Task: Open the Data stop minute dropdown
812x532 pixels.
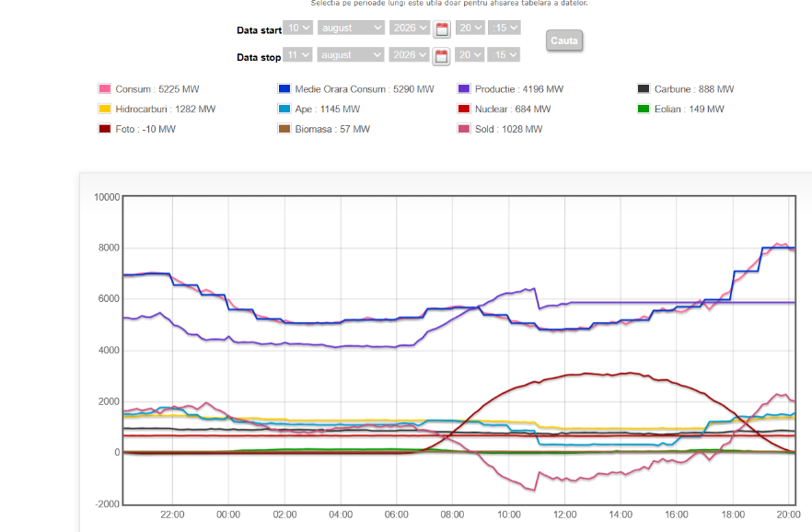Action: click(x=504, y=55)
